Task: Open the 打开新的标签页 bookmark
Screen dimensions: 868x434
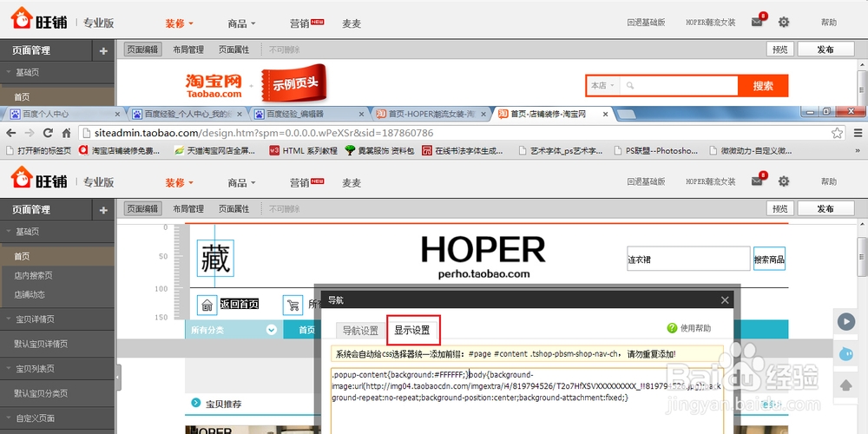Action: pos(38,150)
